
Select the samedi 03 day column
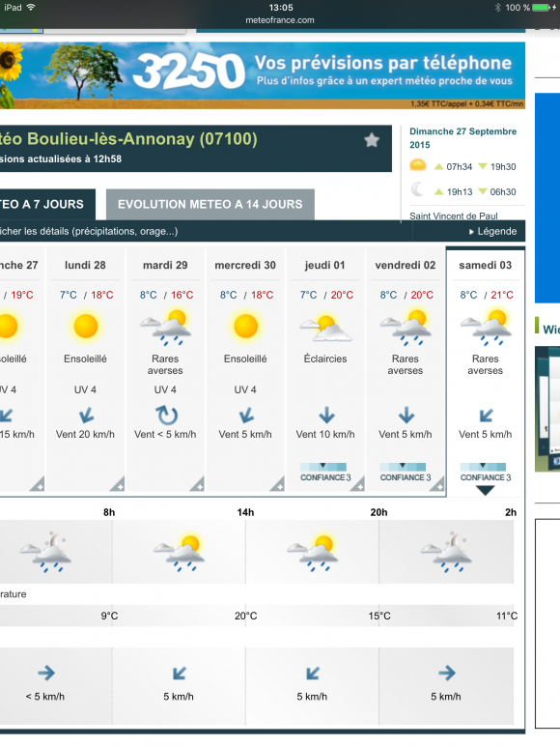(486, 372)
